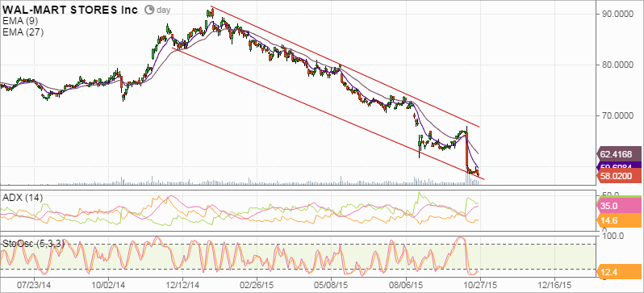Image resolution: width=644 pixels, height=293 pixels.
Task: Click the 90.0000 price axis label
Action: pyautogui.click(x=618, y=15)
